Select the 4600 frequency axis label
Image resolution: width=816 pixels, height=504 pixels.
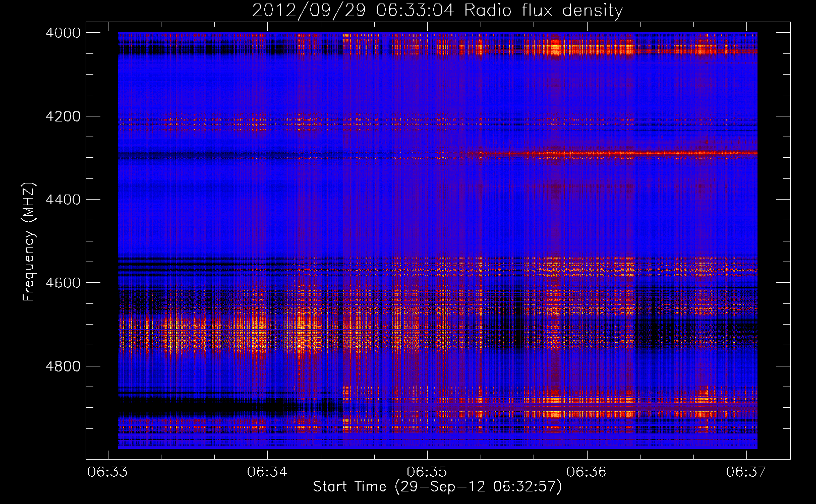click(x=63, y=283)
